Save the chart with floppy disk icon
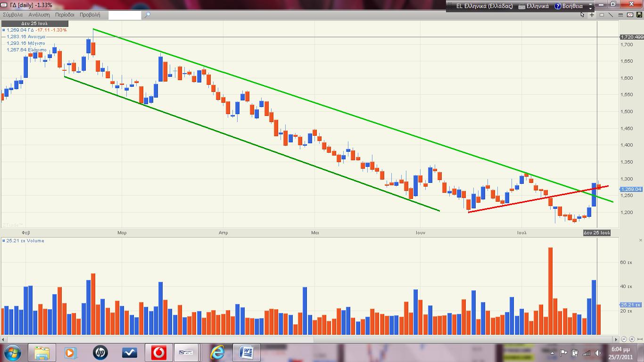The image size is (644, 362). (639, 15)
